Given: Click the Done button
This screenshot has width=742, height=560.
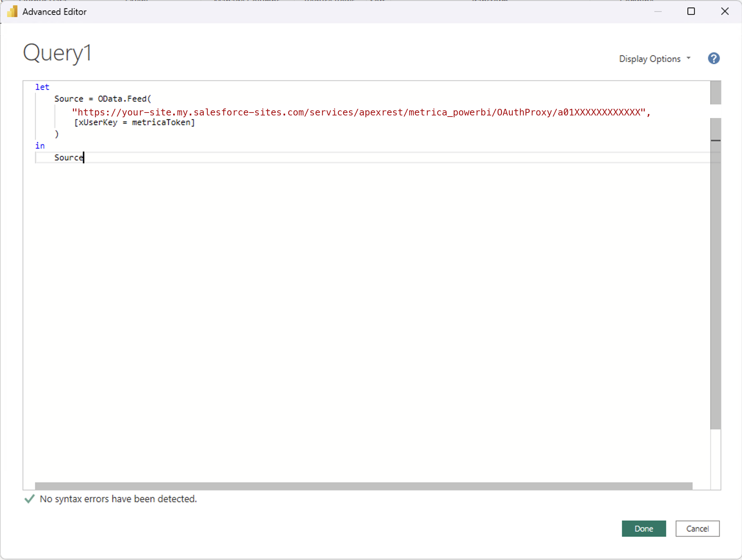Looking at the screenshot, I should point(643,528).
